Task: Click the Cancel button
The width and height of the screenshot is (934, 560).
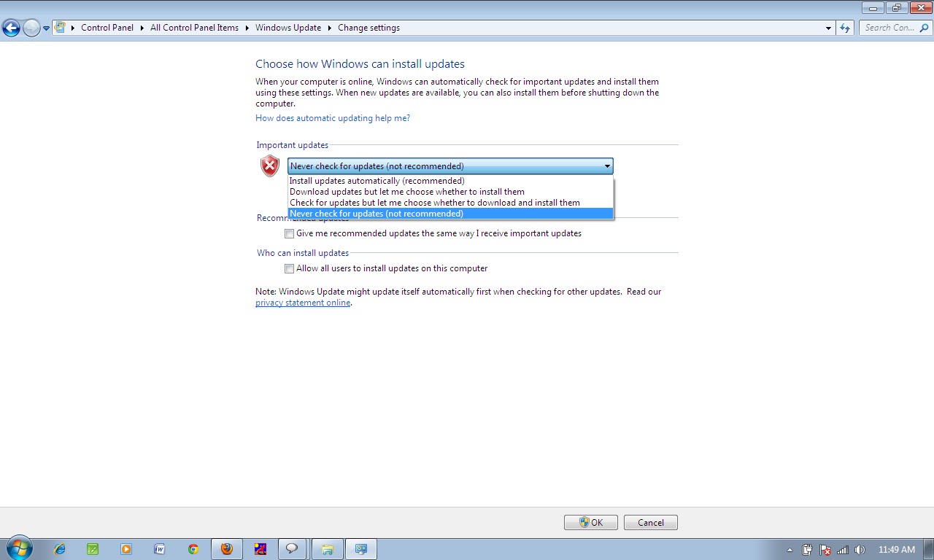Action: [651, 523]
